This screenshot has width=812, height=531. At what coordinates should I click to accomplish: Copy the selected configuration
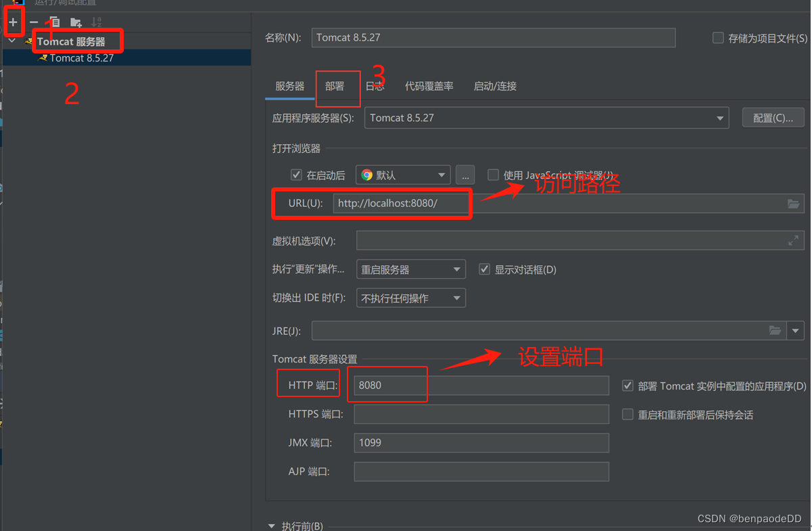[x=55, y=22]
